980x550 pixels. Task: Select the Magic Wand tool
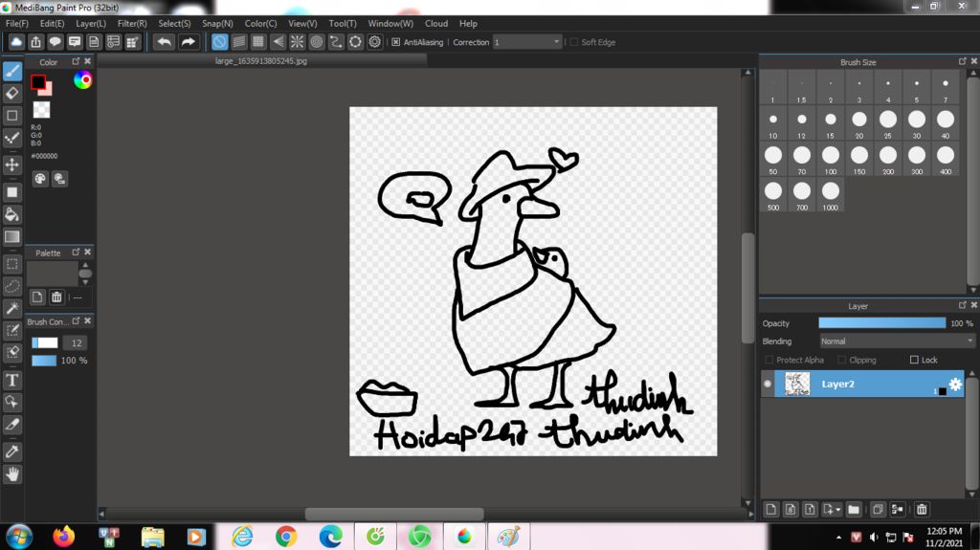(x=11, y=308)
